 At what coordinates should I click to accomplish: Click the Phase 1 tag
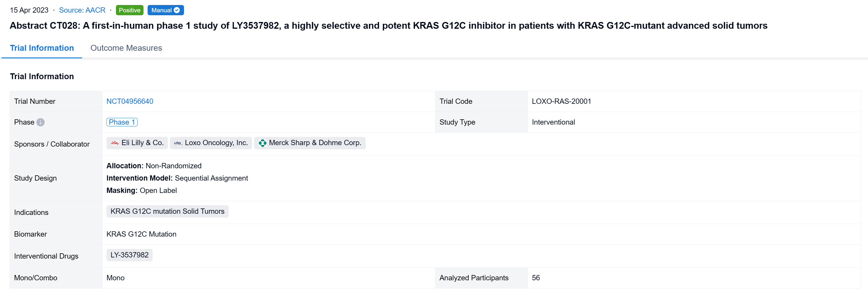point(122,122)
